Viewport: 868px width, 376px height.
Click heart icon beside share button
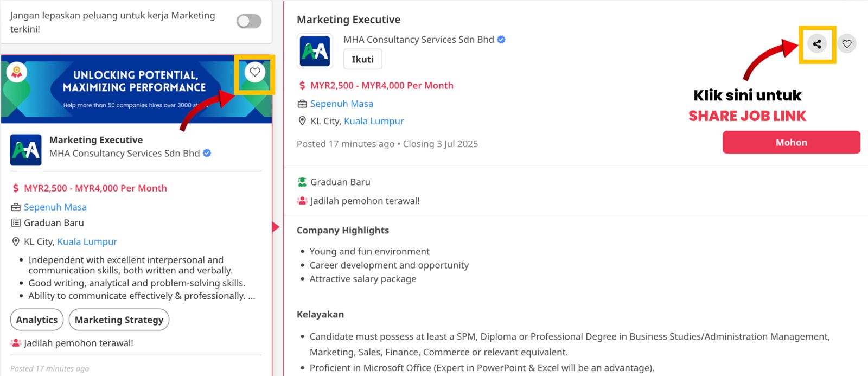tap(847, 44)
